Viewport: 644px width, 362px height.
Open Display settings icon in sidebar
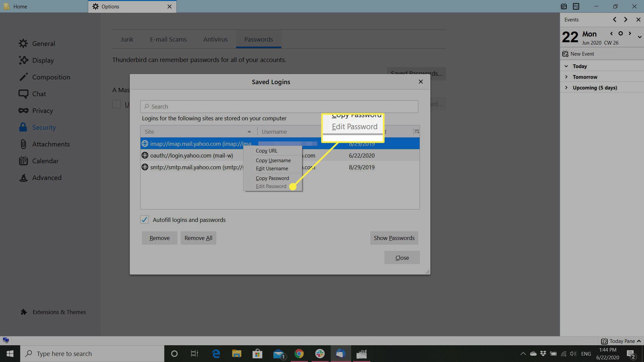tap(23, 60)
